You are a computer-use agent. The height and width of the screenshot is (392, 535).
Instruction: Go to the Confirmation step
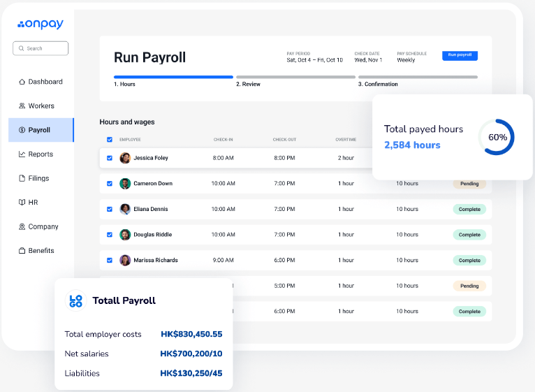[417, 80]
